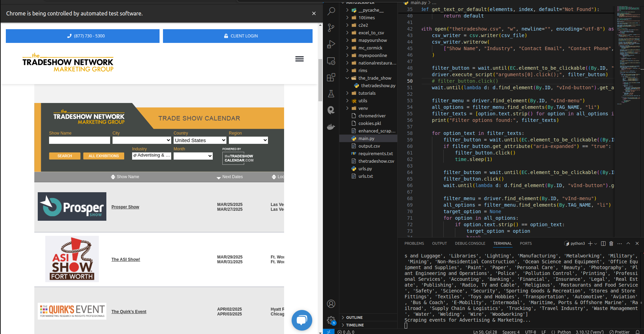Image resolution: width=644 pixels, height=334 pixels.
Task: Click Ln 50, Col 28 in status bar
Action: pos(485,332)
